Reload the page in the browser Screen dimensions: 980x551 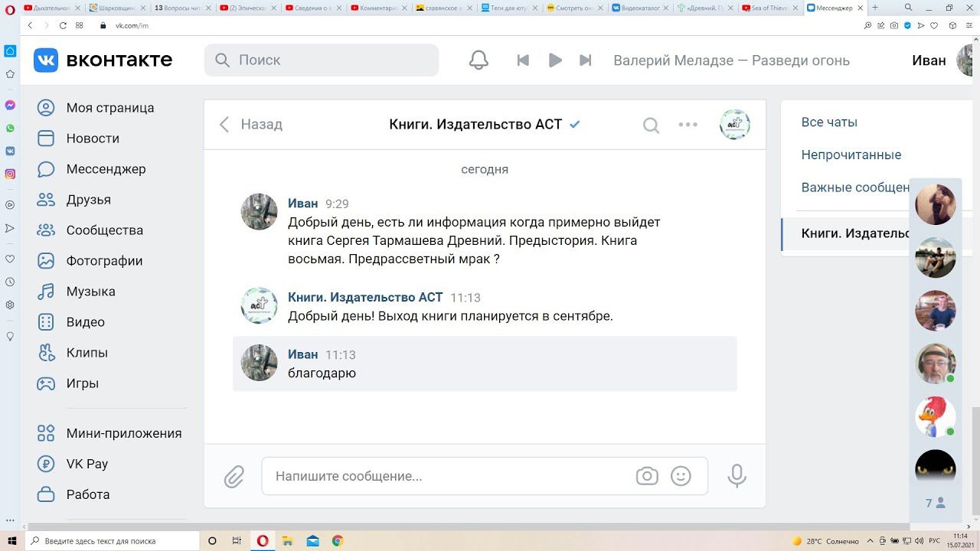(63, 25)
